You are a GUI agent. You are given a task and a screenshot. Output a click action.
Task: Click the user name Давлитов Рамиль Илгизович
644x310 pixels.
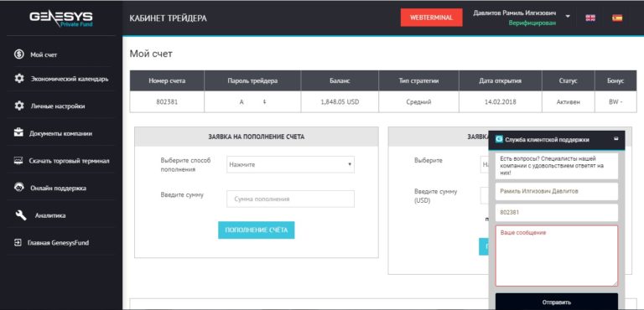click(x=515, y=13)
